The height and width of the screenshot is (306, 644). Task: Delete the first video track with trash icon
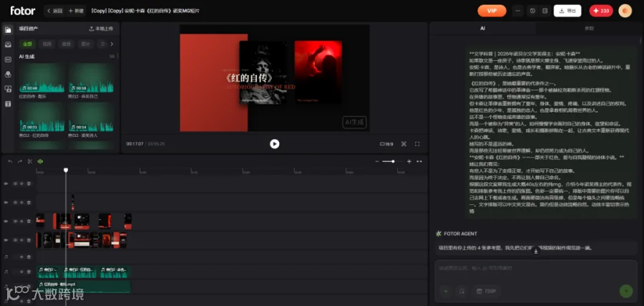(29, 183)
